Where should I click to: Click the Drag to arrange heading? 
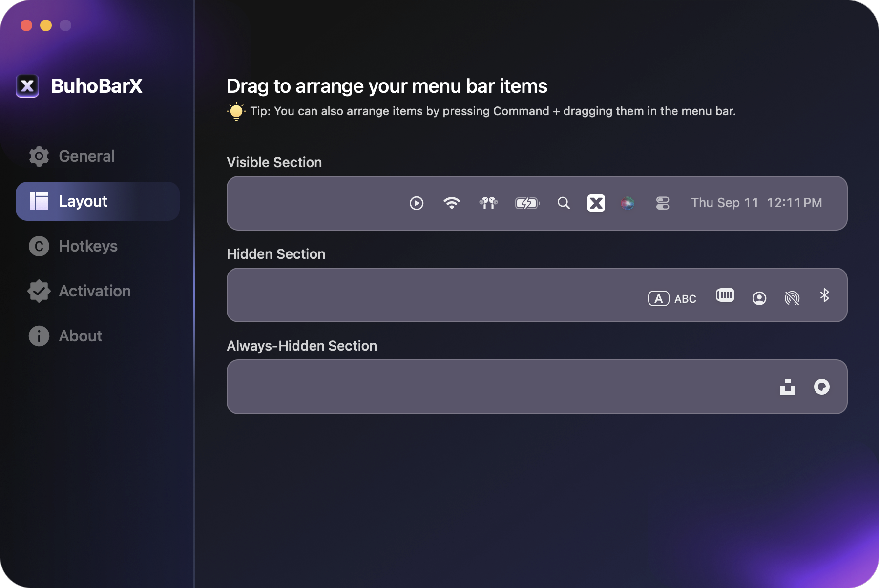387,86
